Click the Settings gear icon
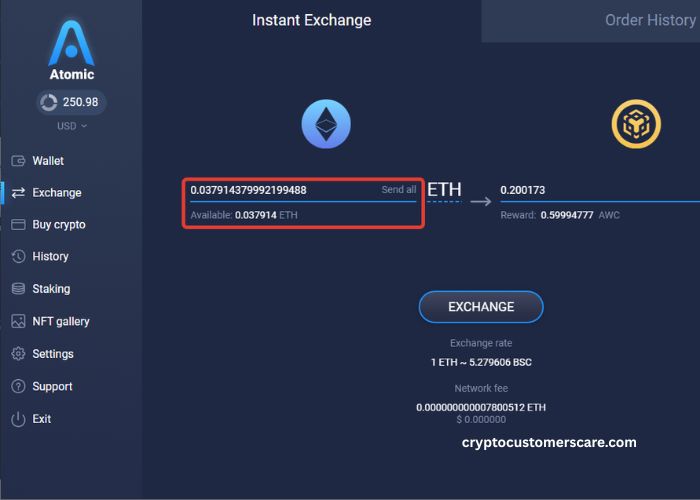The height and width of the screenshot is (500, 700). click(x=18, y=354)
